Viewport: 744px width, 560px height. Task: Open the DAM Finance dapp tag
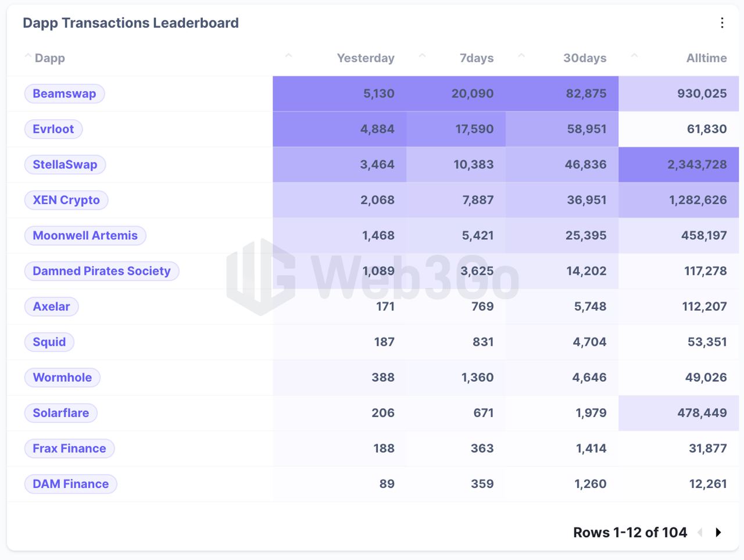[x=71, y=484]
